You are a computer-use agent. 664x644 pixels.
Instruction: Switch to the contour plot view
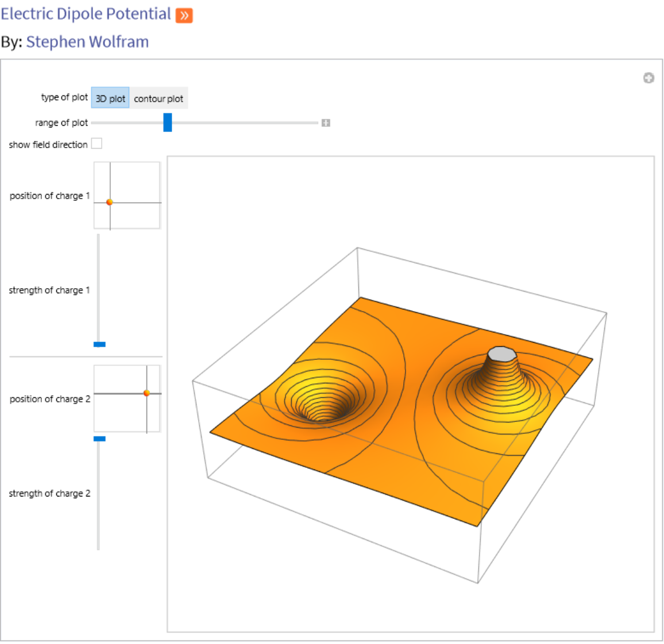point(159,98)
